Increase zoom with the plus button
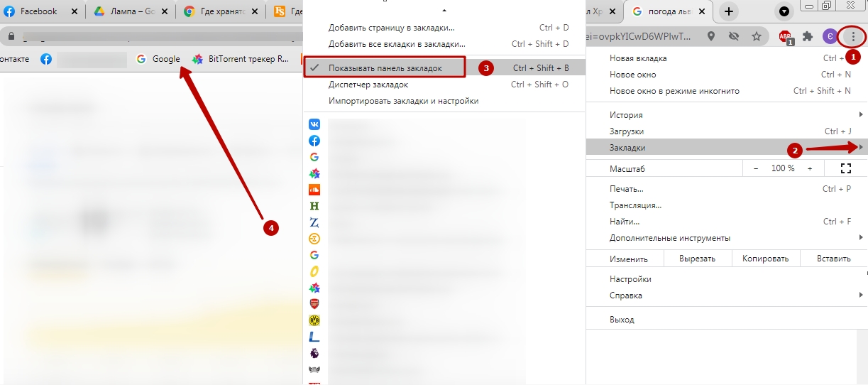This screenshot has width=868, height=385. [x=810, y=168]
